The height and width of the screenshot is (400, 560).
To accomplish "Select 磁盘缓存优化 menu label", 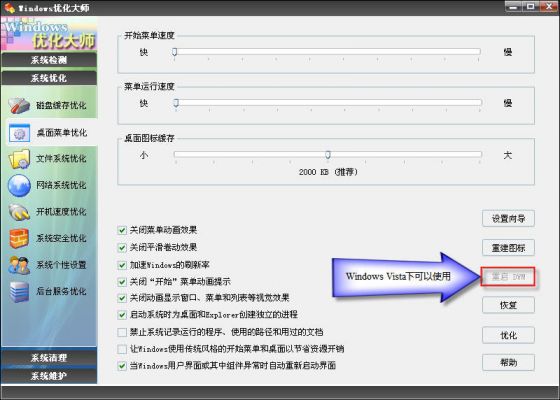I will pos(61,106).
